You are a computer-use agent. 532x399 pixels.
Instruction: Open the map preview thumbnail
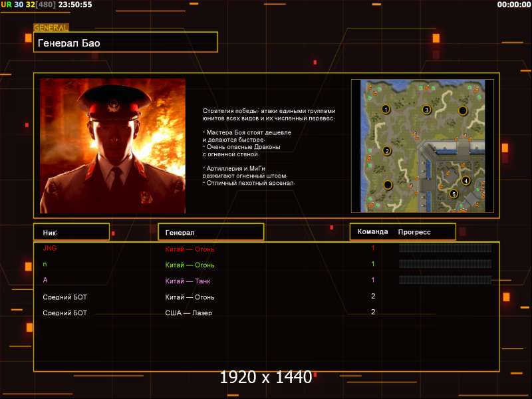(x=422, y=146)
